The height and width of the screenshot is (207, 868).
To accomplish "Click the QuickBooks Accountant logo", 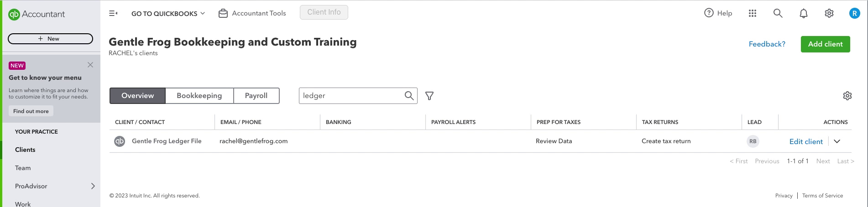I will pos(37,14).
